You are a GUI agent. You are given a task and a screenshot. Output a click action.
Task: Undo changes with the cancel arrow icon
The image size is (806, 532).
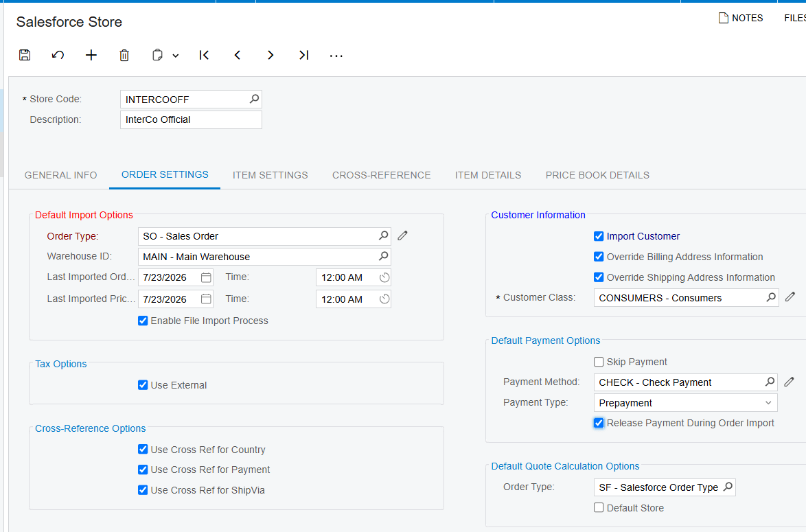58,55
